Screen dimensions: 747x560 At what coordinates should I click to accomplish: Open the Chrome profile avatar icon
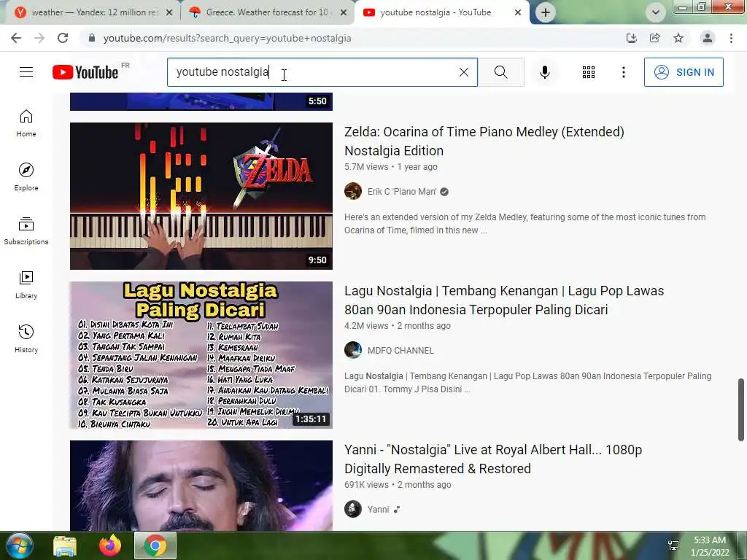point(708,38)
